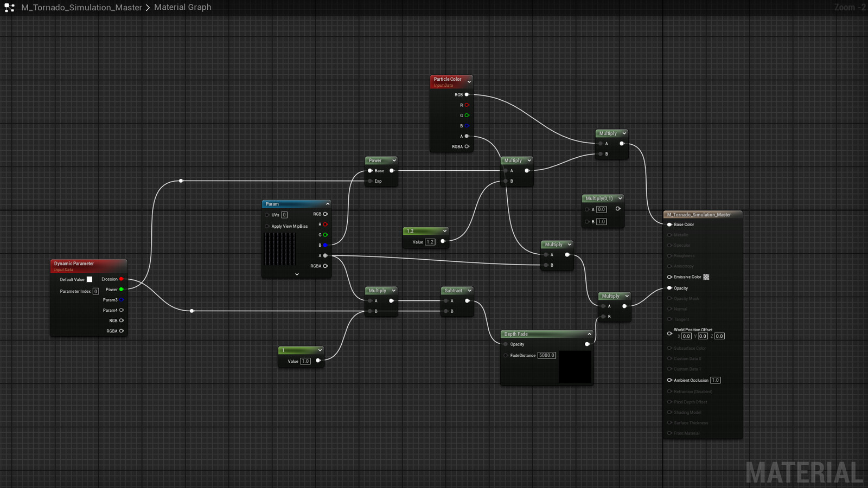Click the Subtract node B input pin
This screenshot has width=868, height=488.
[446, 311]
